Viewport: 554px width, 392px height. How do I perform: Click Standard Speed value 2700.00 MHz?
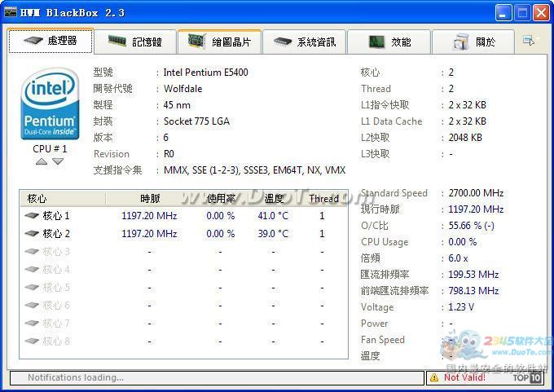pyautogui.click(x=476, y=193)
